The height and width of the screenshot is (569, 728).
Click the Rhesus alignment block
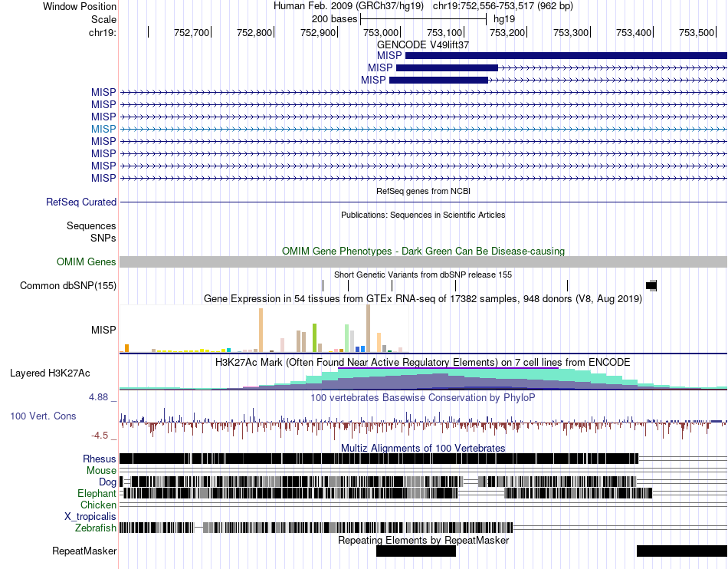pyautogui.click(x=379, y=459)
